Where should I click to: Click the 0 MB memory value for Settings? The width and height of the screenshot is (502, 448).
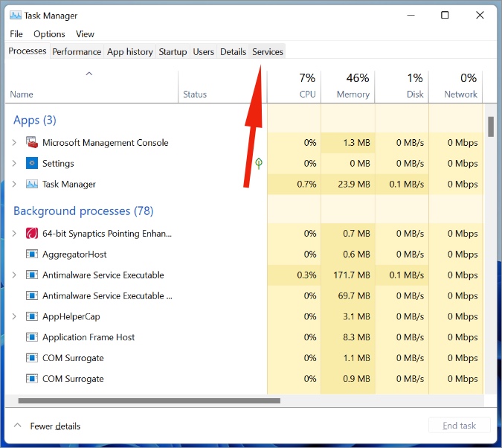click(x=360, y=163)
